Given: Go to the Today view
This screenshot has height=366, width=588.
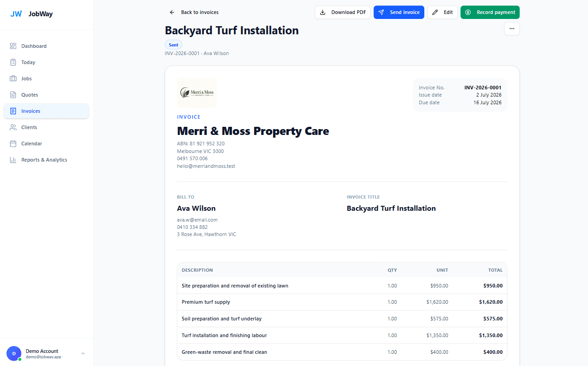Looking at the screenshot, I should coord(46,62).
